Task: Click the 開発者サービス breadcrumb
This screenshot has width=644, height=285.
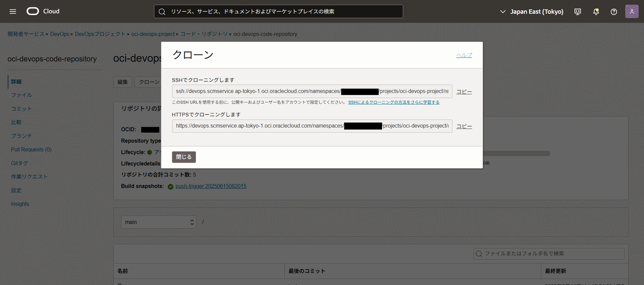Action: (26, 34)
